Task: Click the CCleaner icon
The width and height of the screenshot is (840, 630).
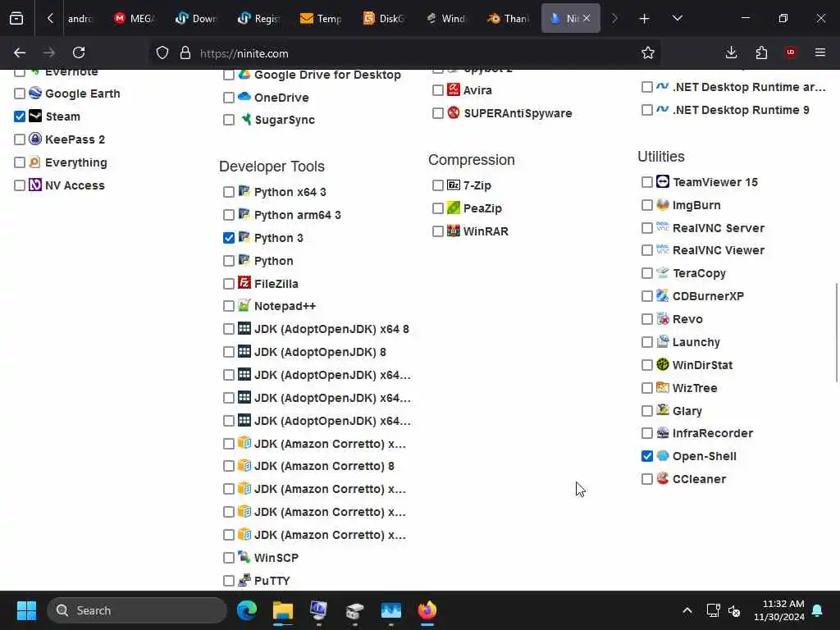Action: pyautogui.click(x=663, y=478)
